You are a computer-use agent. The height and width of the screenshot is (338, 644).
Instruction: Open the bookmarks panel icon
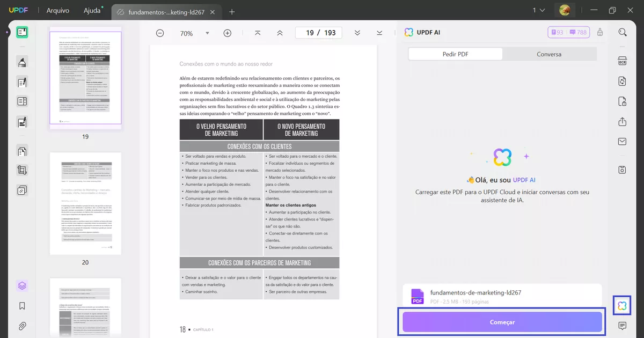(22, 306)
